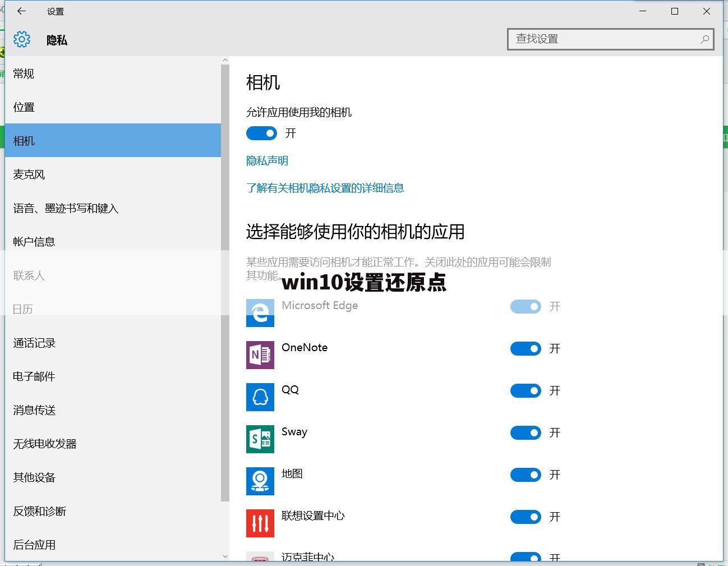Click the 联想设置中心 app icon
Viewport: 728px width, 566px height.
pos(260,523)
